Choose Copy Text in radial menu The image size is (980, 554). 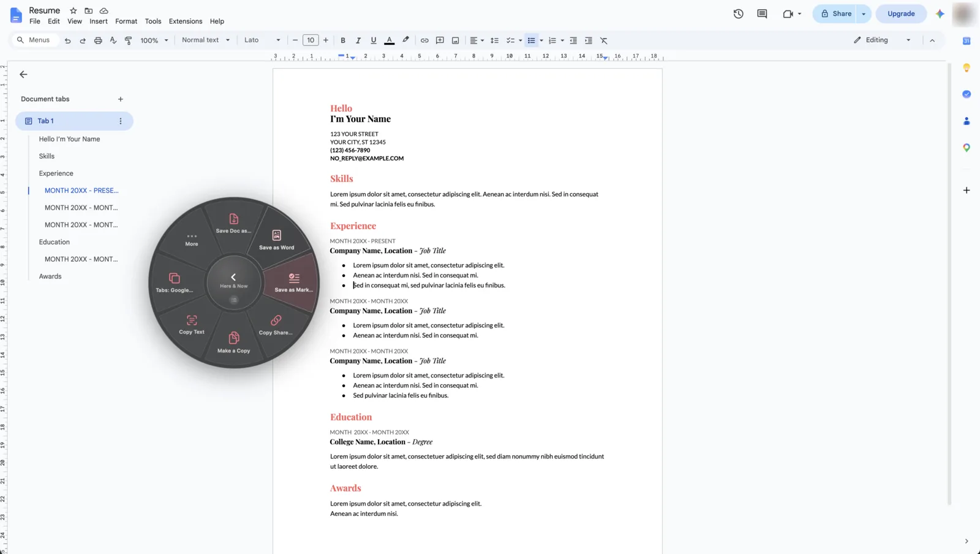pyautogui.click(x=192, y=324)
